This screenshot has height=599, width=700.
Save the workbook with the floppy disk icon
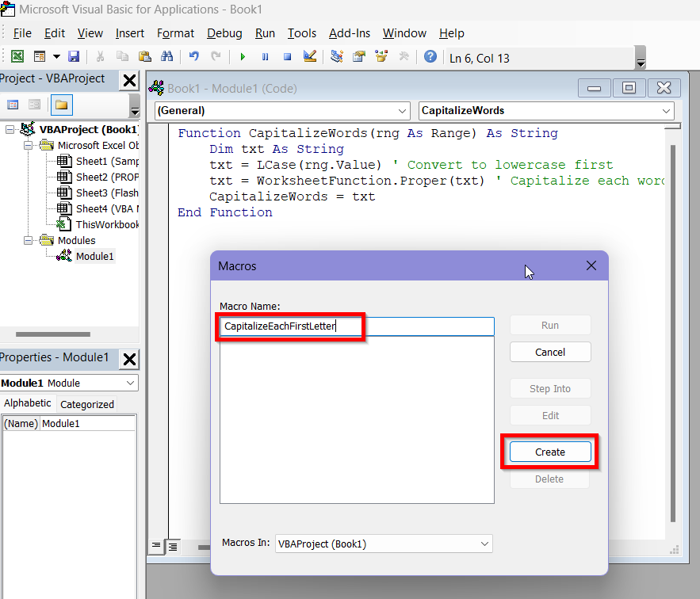pos(74,57)
